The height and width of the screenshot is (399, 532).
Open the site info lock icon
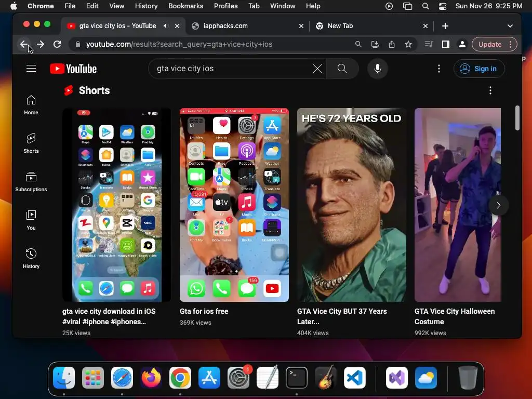tap(78, 44)
